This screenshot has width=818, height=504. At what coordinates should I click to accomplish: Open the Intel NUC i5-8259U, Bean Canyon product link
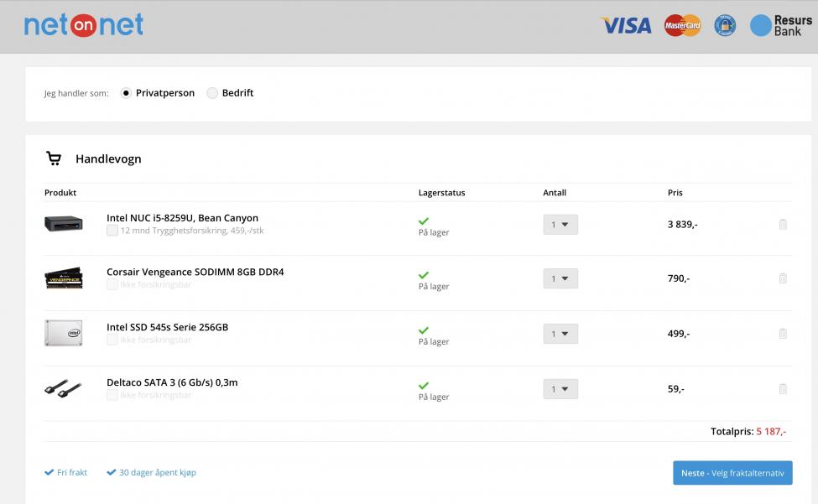tap(183, 218)
